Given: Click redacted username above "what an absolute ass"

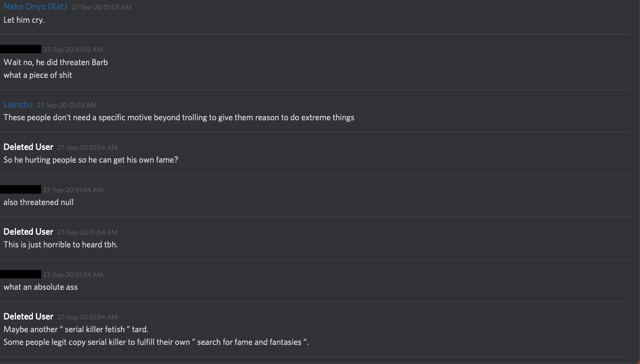Looking at the screenshot, I should tap(21, 274).
